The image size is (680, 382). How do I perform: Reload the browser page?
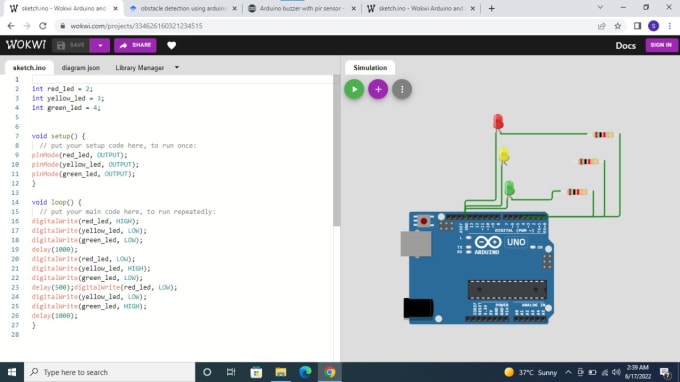42,26
